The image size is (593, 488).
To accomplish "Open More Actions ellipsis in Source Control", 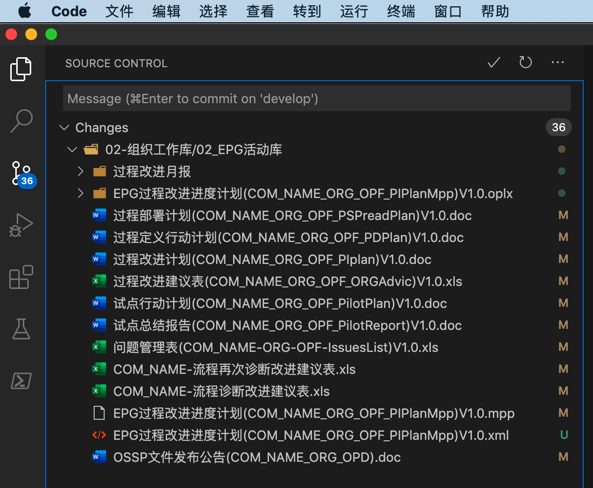I will point(557,62).
